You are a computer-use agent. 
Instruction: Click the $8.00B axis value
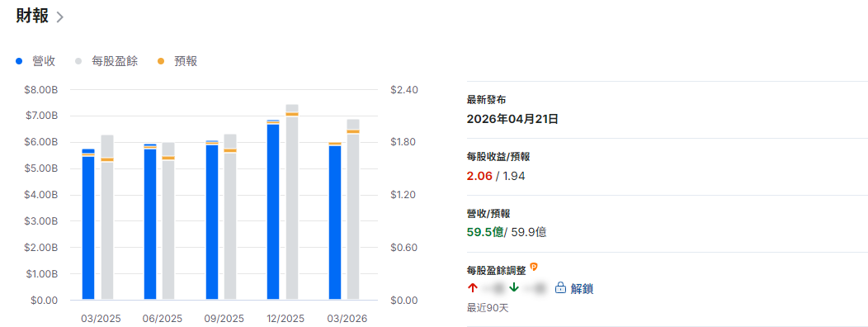point(41,90)
